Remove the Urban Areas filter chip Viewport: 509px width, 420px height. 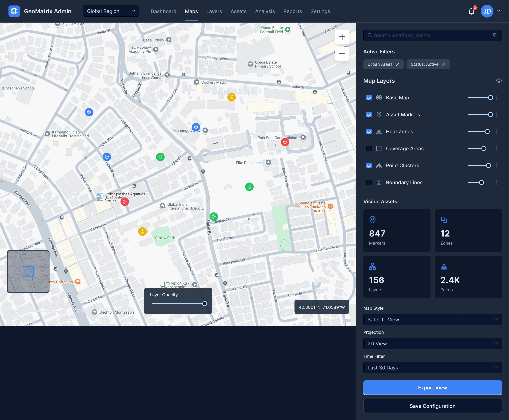click(398, 64)
